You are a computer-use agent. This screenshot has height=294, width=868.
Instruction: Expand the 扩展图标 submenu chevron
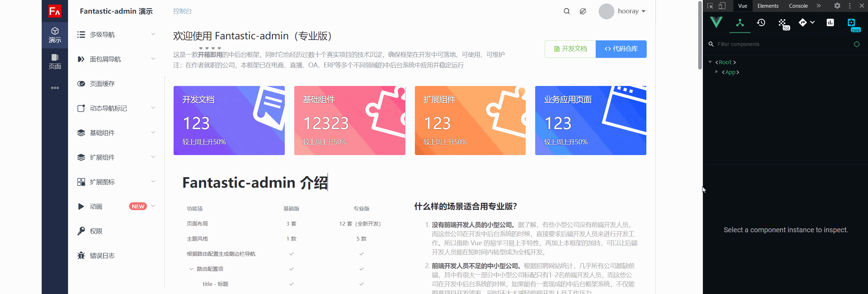point(153,181)
